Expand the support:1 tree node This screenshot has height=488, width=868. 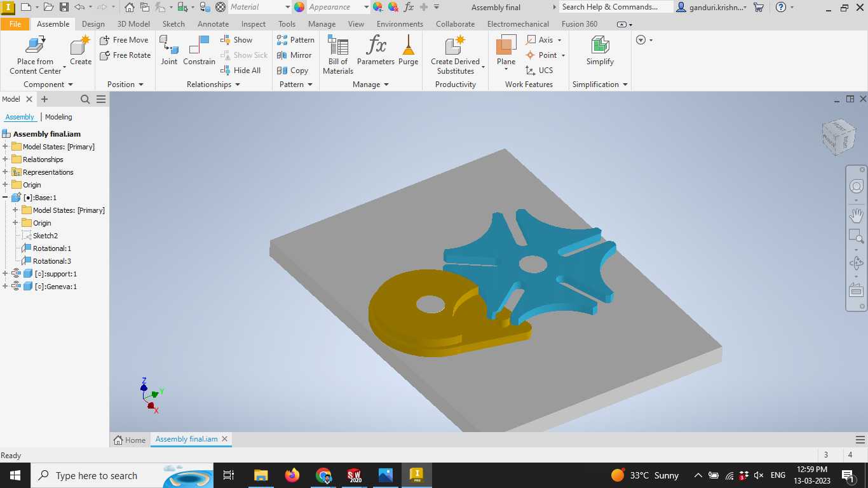pos(5,274)
